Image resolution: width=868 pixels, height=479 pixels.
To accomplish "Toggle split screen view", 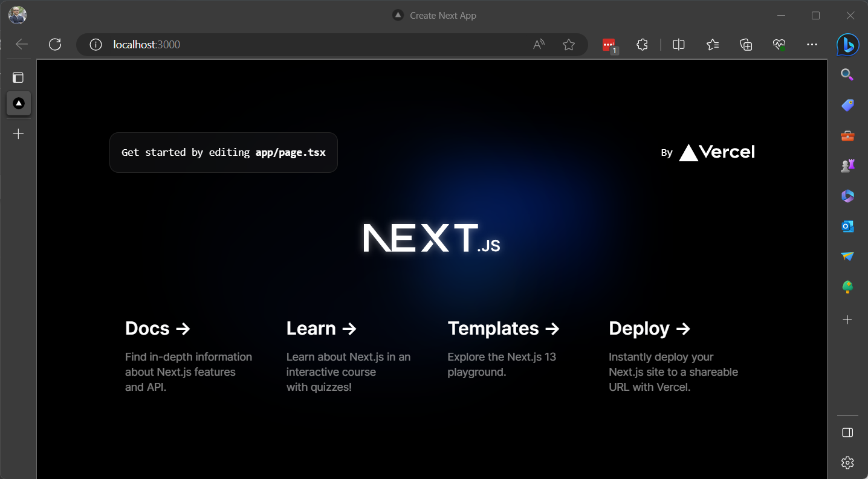I will click(x=679, y=44).
